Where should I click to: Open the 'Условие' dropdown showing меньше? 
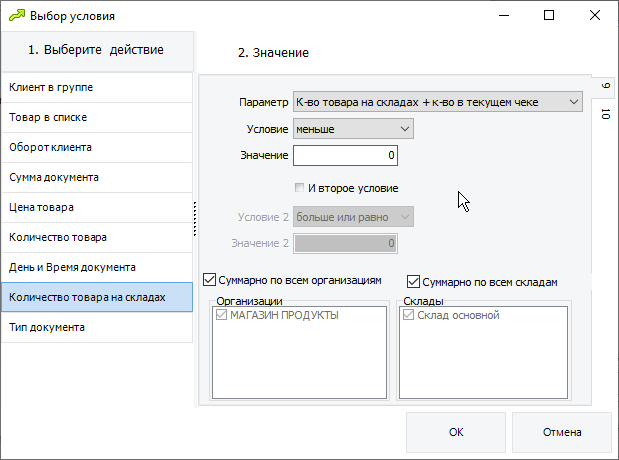(353, 129)
